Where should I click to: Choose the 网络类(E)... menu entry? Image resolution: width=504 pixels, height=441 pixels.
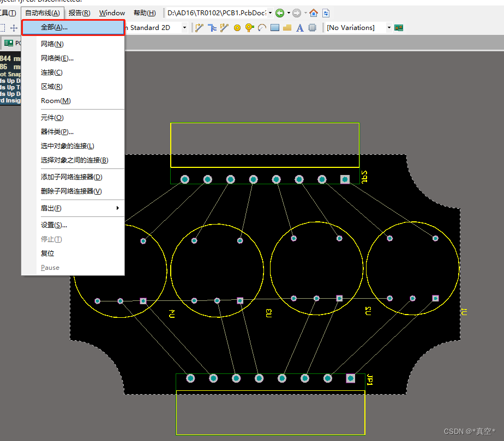73,58
